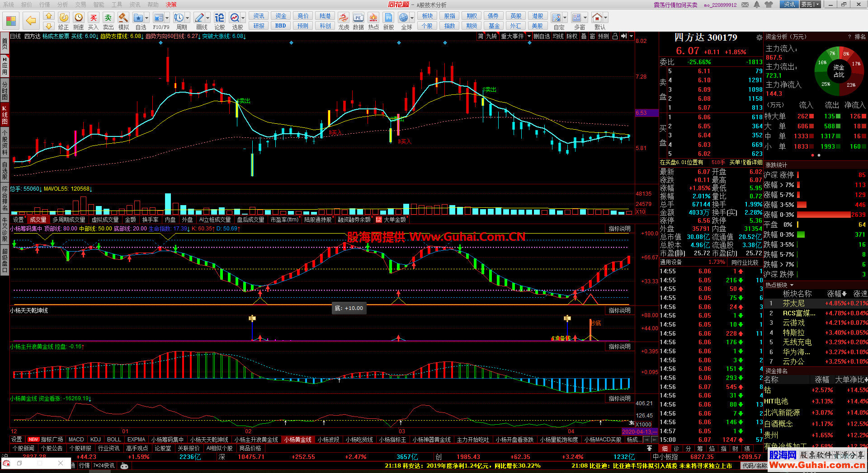Expand the 画线 drawing dropdown arrow
The image size is (868, 473).
pyautogui.click(x=208, y=18)
